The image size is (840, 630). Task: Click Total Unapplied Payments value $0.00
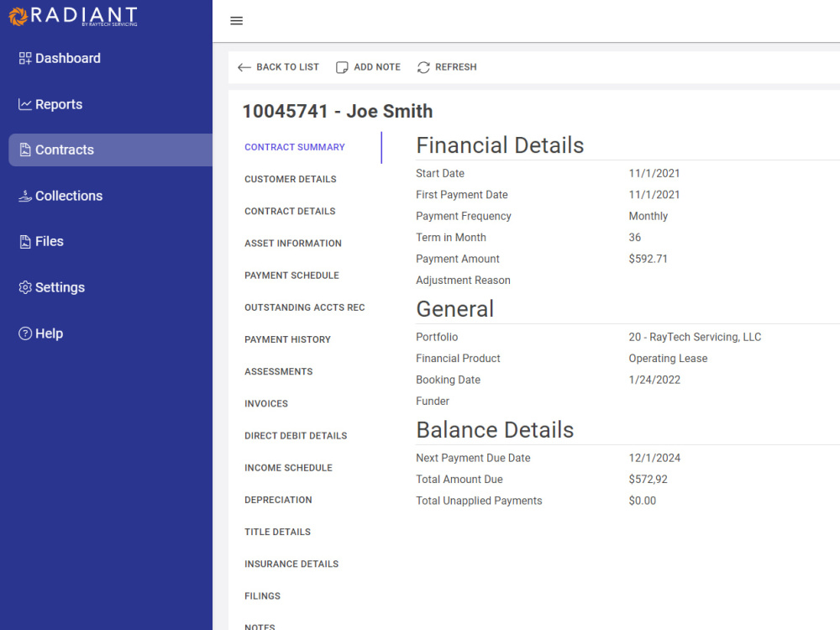point(643,501)
